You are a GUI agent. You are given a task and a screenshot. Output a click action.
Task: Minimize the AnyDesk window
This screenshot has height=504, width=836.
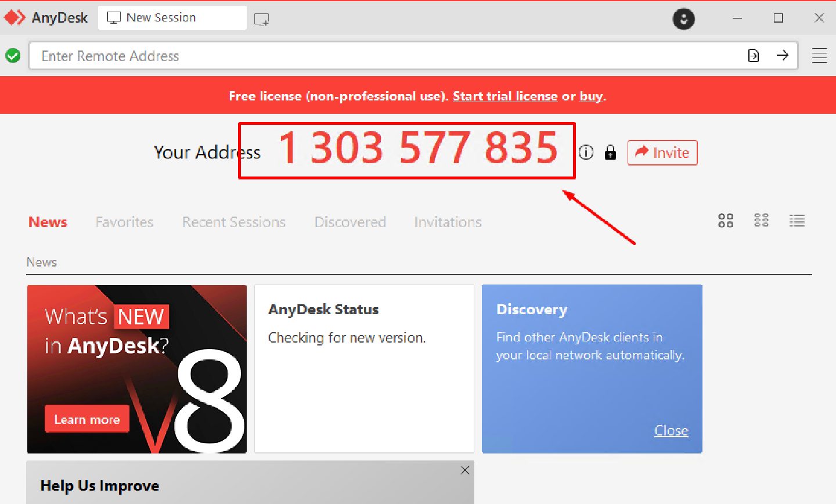737,18
